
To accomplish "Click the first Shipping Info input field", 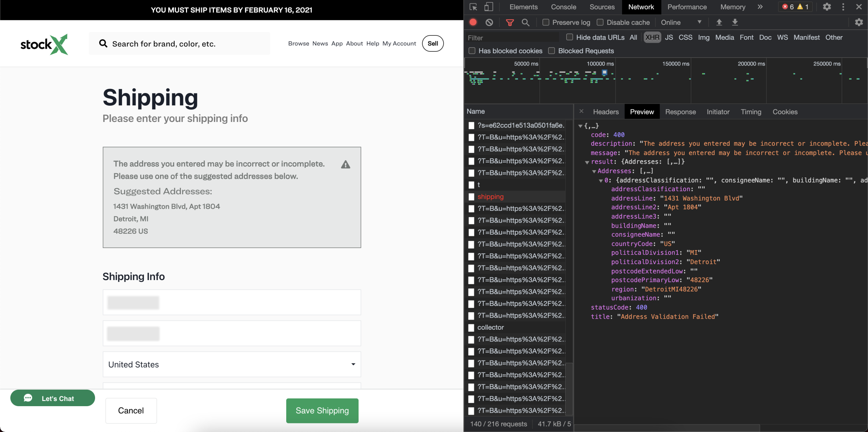I will (232, 302).
